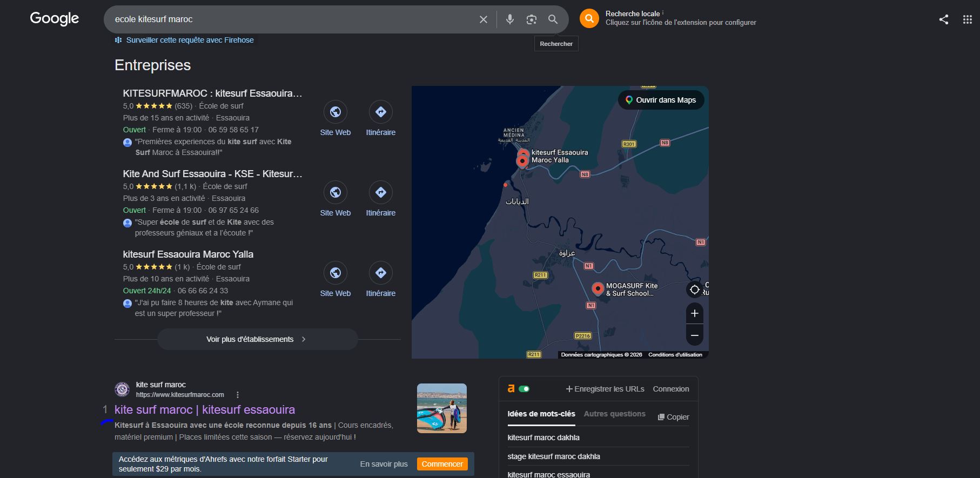Zoom in the map with the plus button

(x=695, y=313)
